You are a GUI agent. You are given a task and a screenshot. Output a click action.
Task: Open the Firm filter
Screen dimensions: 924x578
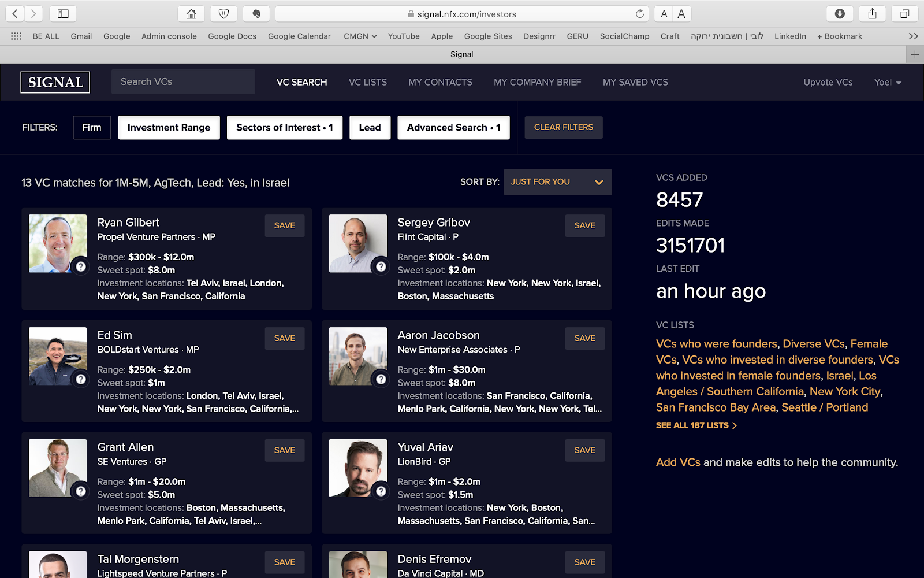92,127
